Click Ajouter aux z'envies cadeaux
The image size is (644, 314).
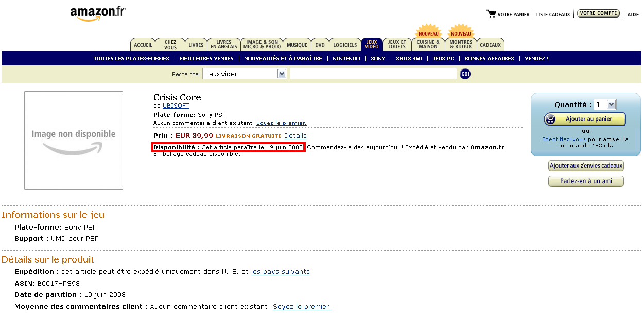[x=586, y=166]
